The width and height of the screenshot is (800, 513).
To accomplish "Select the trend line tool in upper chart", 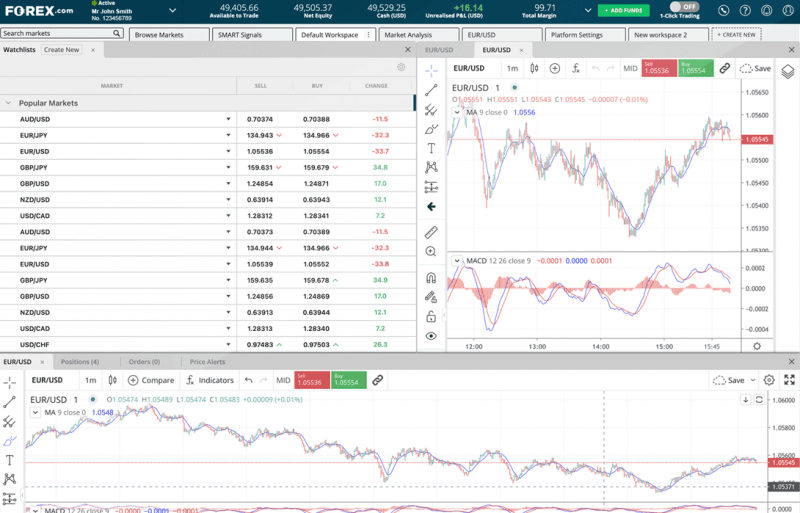I will (431, 90).
